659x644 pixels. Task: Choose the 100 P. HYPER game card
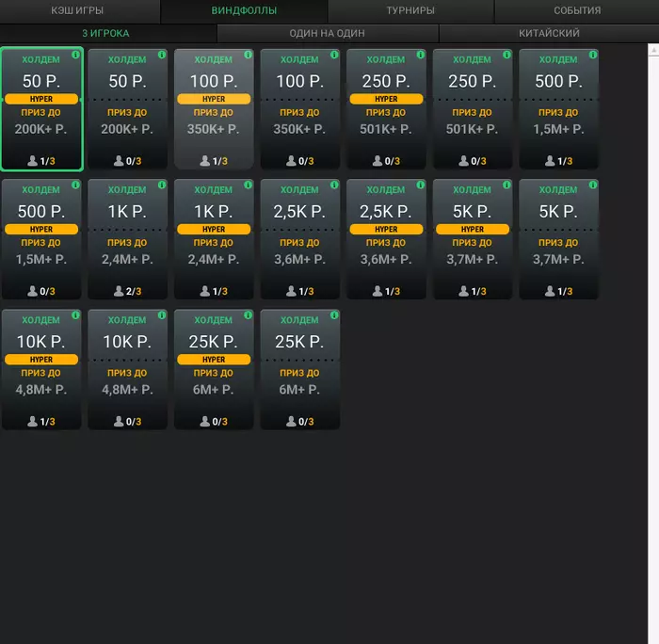pyautogui.click(x=214, y=109)
